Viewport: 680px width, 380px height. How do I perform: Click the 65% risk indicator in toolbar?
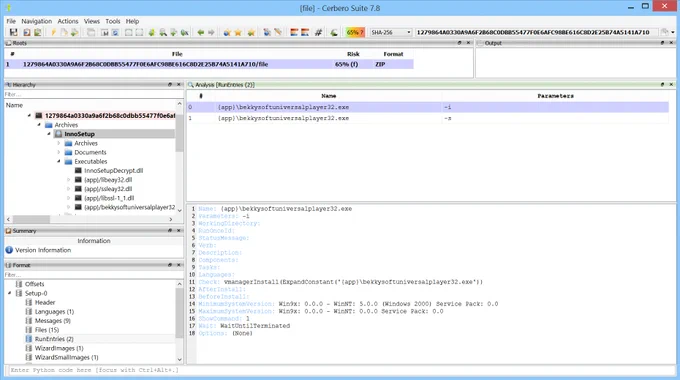coord(355,33)
